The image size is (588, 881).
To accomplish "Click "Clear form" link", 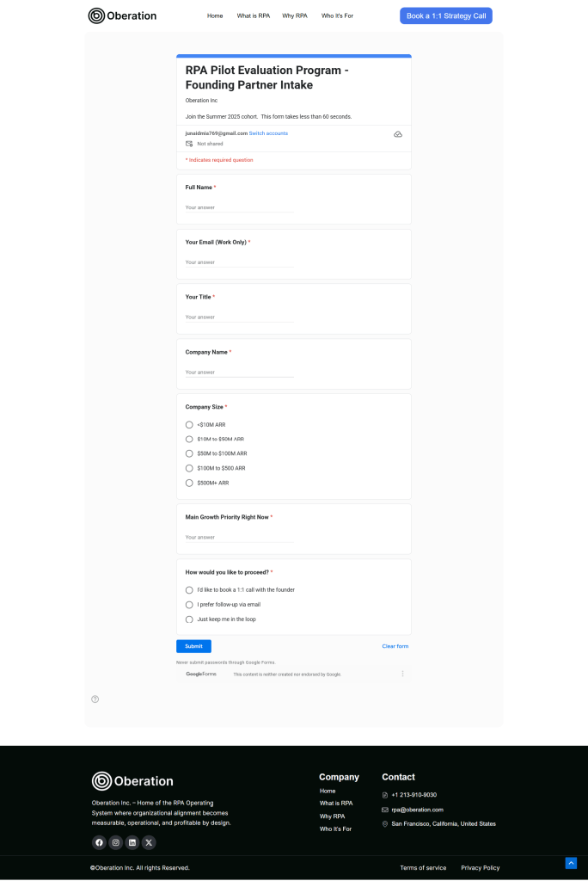I will coord(395,646).
